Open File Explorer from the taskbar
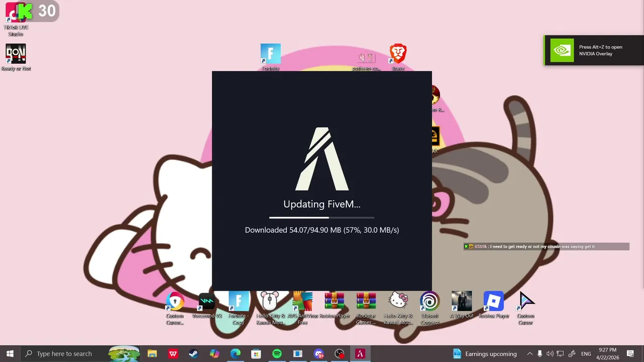Image resolution: width=644 pixels, height=362 pixels. [x=152, y=353]
